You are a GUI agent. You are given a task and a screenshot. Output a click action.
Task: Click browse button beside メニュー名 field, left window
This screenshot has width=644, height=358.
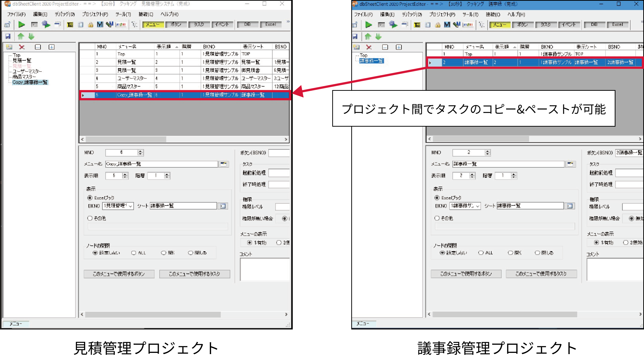[223, 164]
